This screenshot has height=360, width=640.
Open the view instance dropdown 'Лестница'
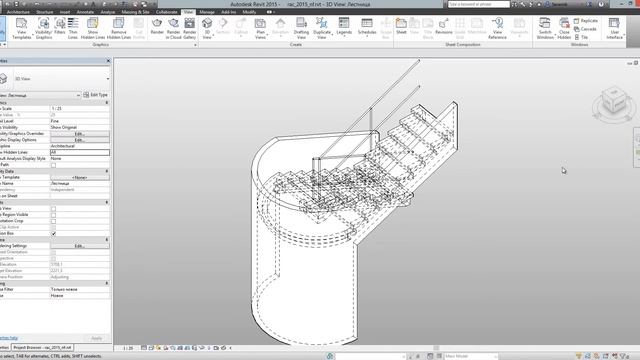78,95
